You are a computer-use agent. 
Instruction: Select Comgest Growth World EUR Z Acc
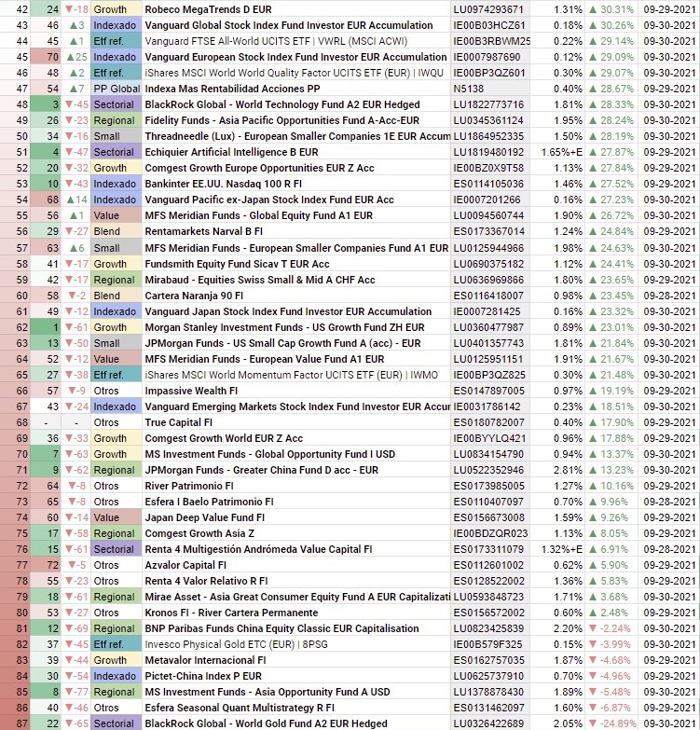(224, 437)
